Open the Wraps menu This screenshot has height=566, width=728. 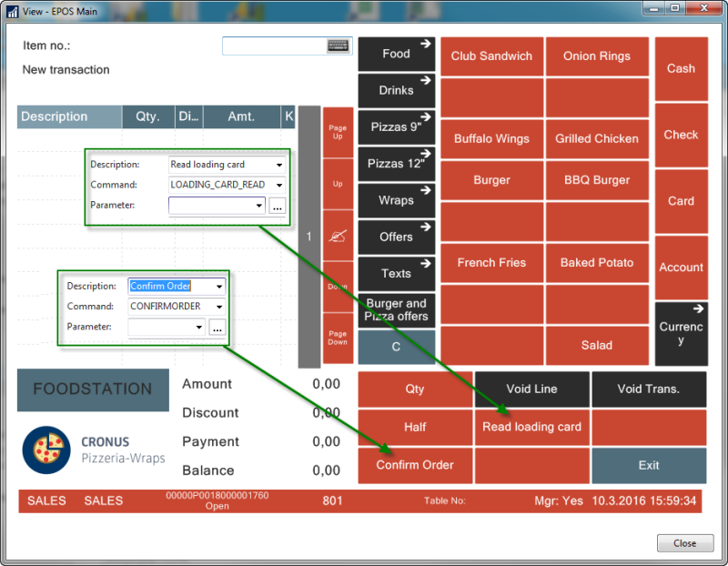pyautogui.click(x=397, y=200)
